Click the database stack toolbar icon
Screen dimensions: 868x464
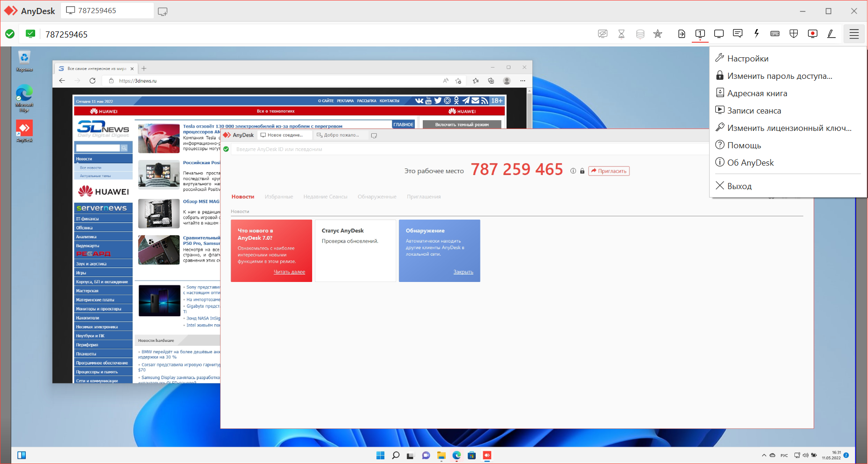(x=640, y=34)
